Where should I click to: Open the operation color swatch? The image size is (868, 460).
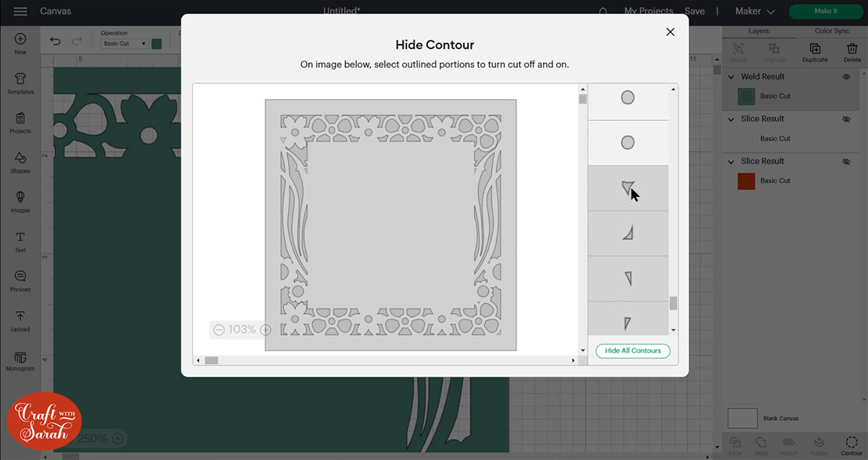coord(157,44)
